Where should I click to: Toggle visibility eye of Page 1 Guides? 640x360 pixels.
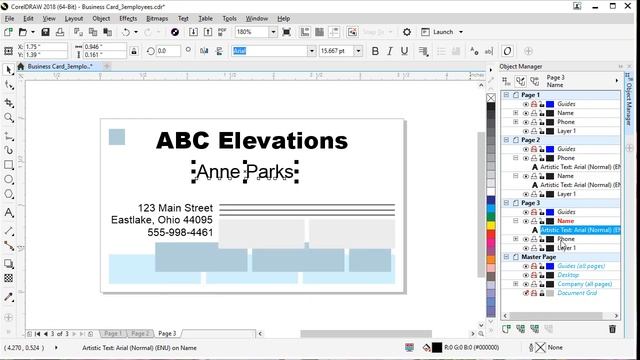[526, 104]
